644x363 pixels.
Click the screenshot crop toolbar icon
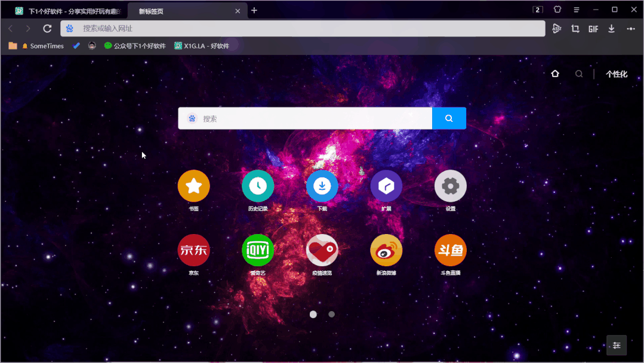tap(575, 28)
